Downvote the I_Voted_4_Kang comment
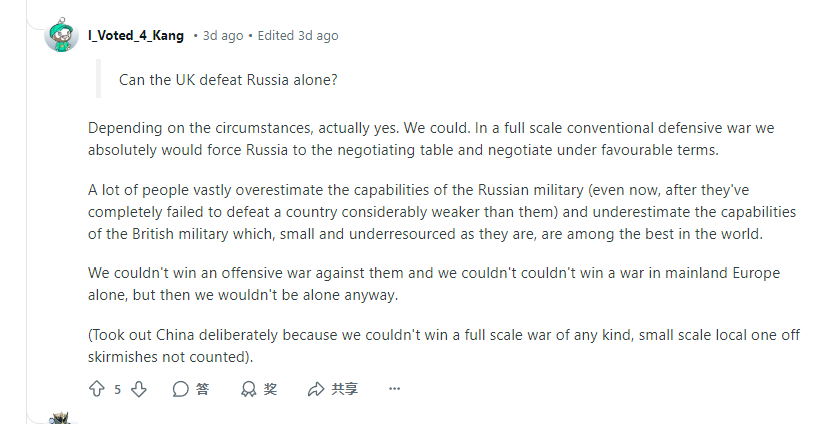824x424 pixels. pos(139,389)
